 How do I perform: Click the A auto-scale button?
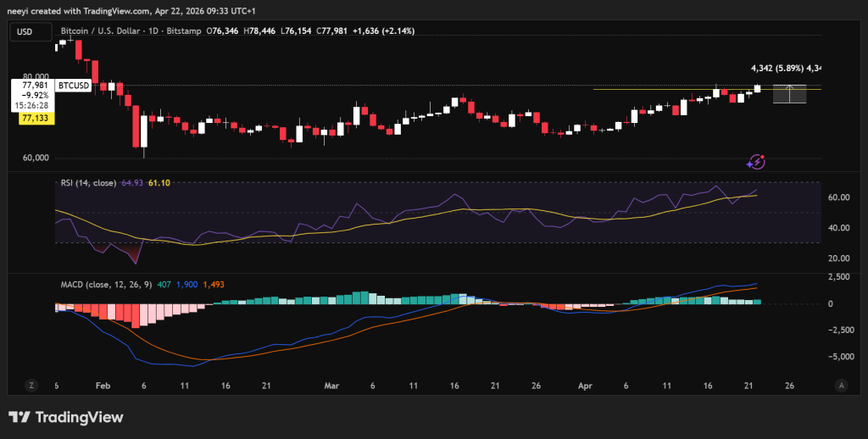point(841,385)
